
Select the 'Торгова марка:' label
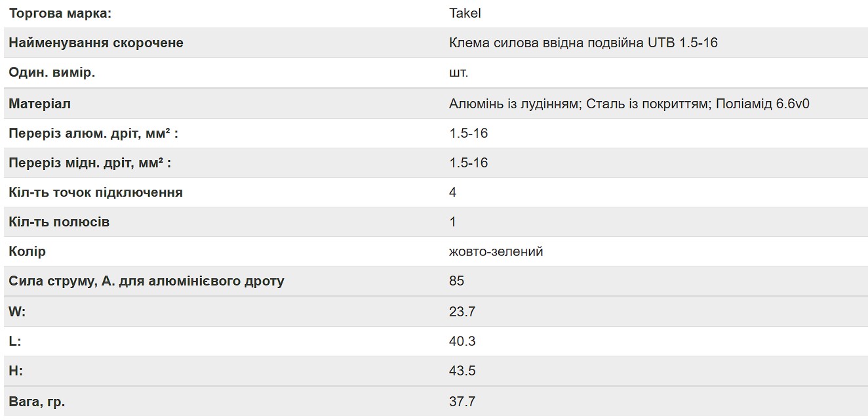[x=60, y=13]
